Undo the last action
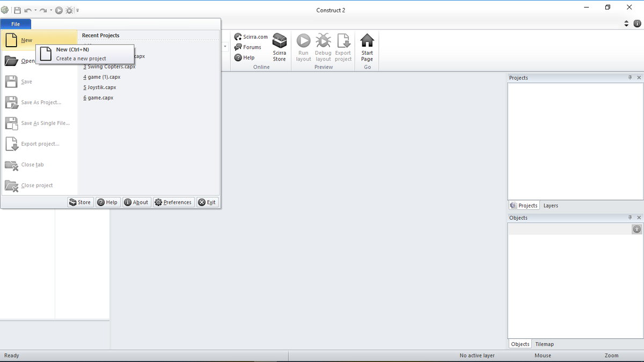The height and width of the screenshot is (362, 644). tap(28, 10)
